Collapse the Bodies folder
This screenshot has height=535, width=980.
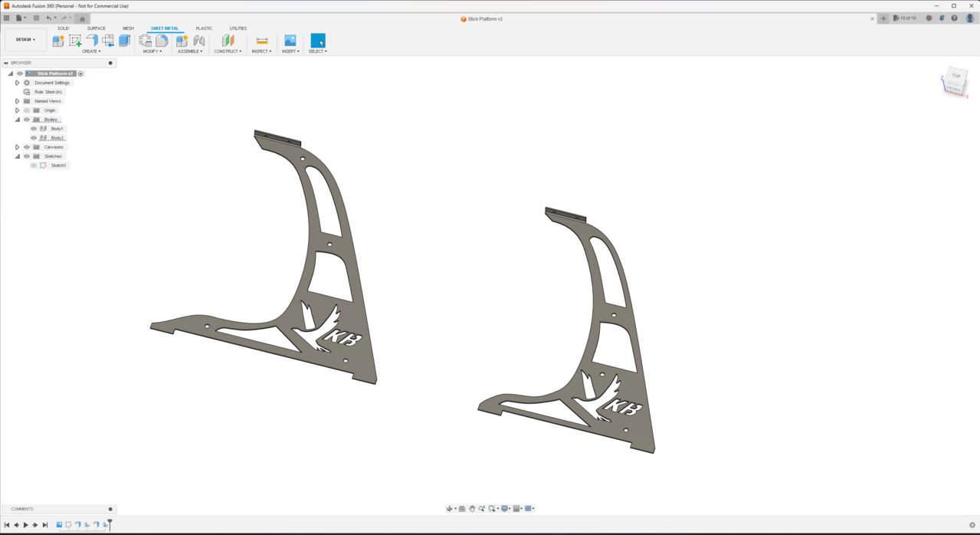pos(17,120)
